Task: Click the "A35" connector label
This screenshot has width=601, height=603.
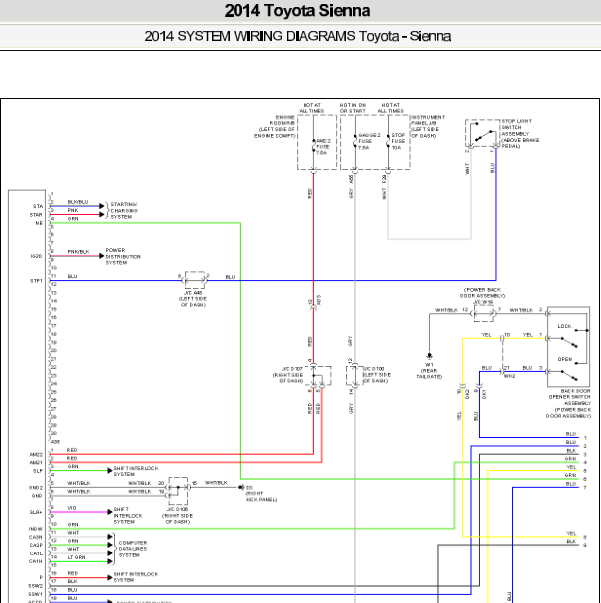Action: tap(55, 442)
